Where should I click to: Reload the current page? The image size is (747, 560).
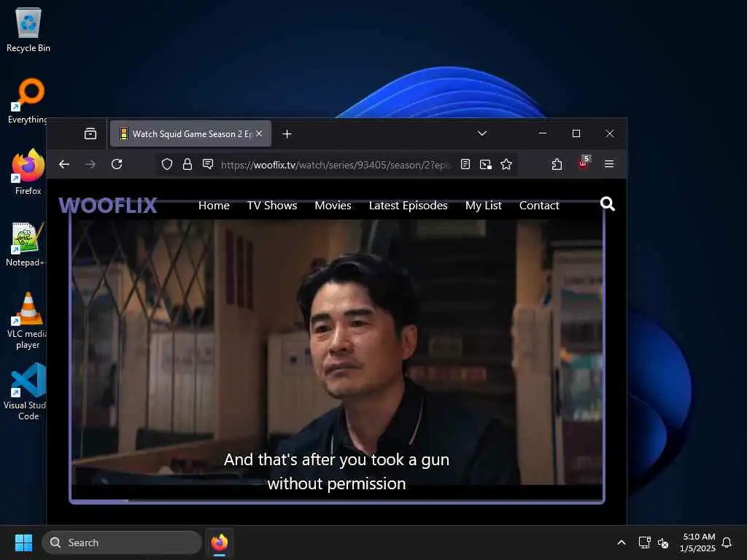coord(117,164)
